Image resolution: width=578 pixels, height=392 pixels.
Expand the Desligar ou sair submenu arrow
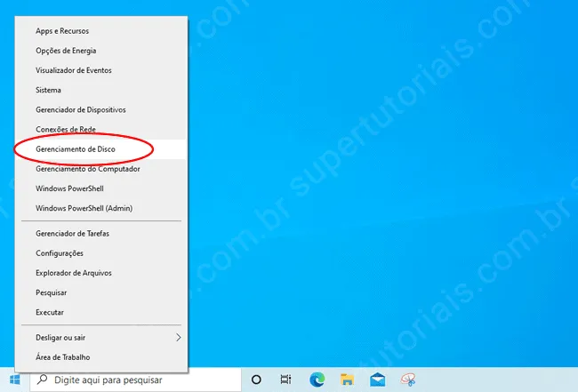point(179,338)
